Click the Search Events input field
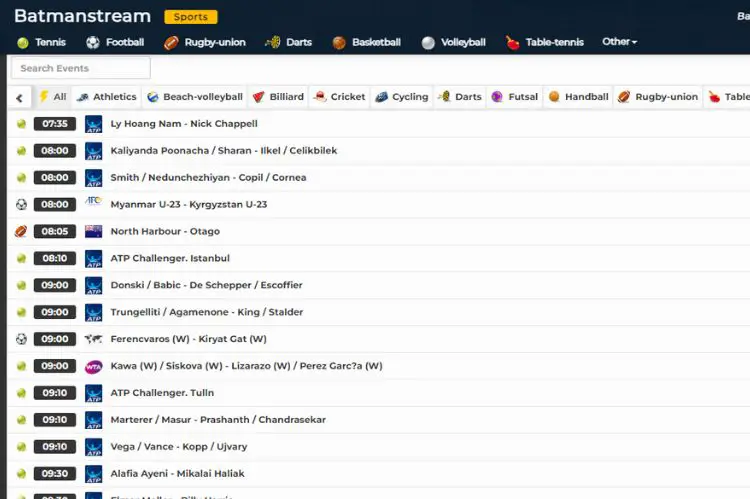 81,68
